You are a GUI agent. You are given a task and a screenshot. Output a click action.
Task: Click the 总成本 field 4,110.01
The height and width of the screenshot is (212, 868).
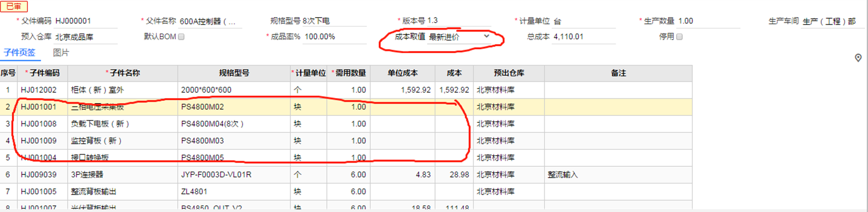(584, 37)
